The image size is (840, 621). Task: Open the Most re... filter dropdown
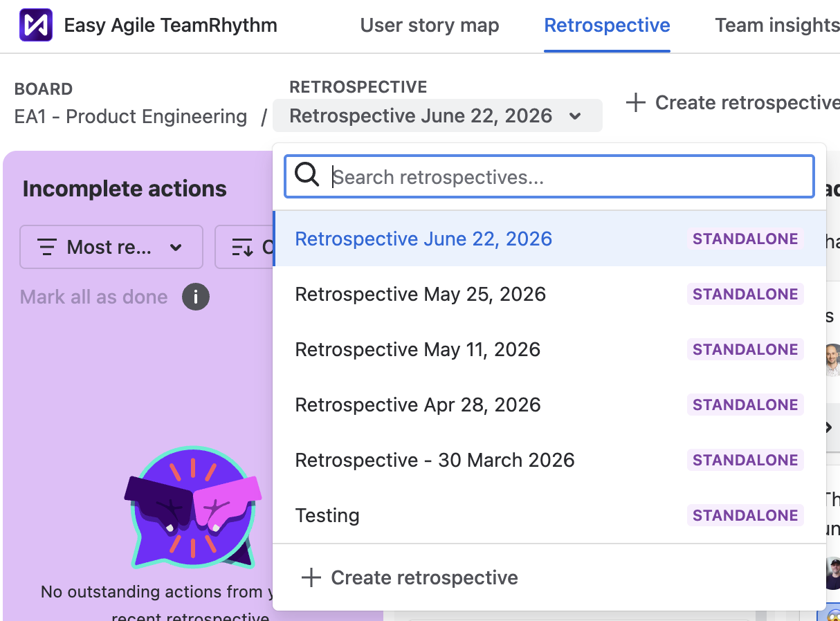coord(111,247)
